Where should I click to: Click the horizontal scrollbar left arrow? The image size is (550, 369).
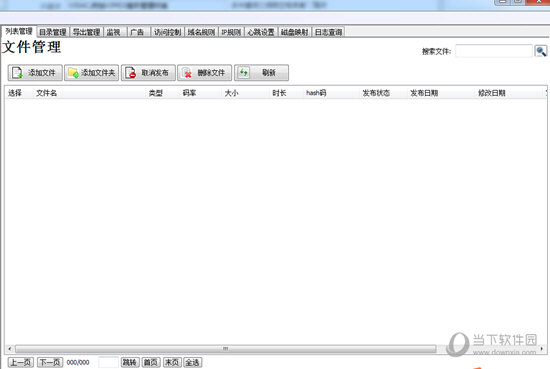pyautogui.click(x=10, y=349)
